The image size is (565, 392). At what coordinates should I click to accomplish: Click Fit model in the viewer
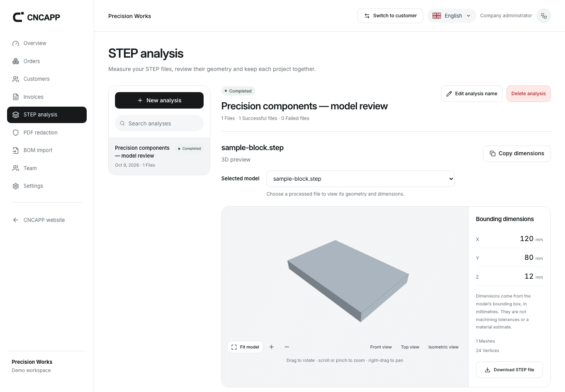[x=245, y=347]
